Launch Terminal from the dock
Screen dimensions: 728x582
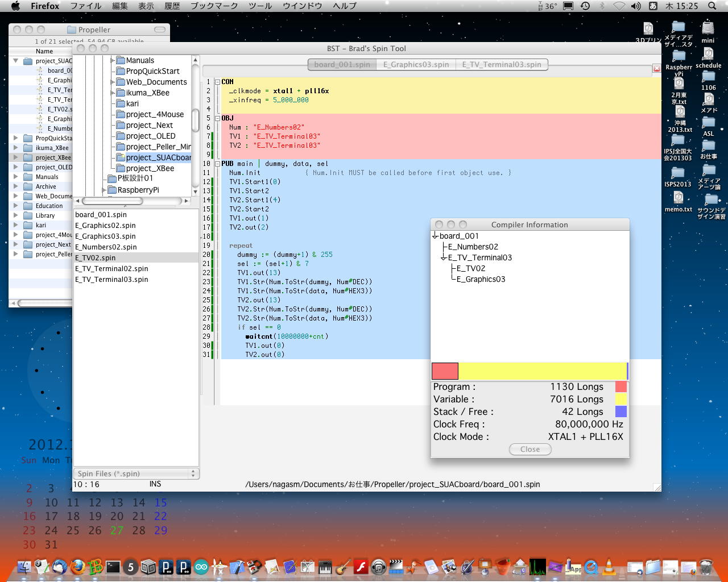[x=113, y=567]
